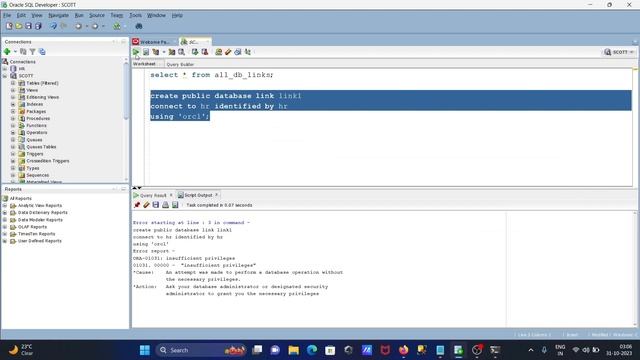Open Microsoft Edge from the taskbar

pyautogui.click(x=312, y=350)
